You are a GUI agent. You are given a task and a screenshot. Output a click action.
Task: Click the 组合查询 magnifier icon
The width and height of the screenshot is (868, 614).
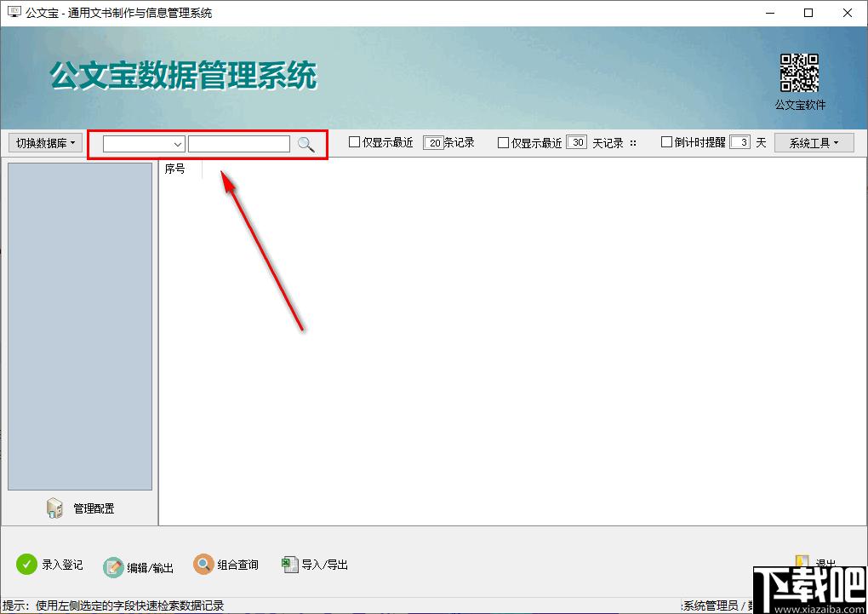pyautogui.click(x=203, y=564)
